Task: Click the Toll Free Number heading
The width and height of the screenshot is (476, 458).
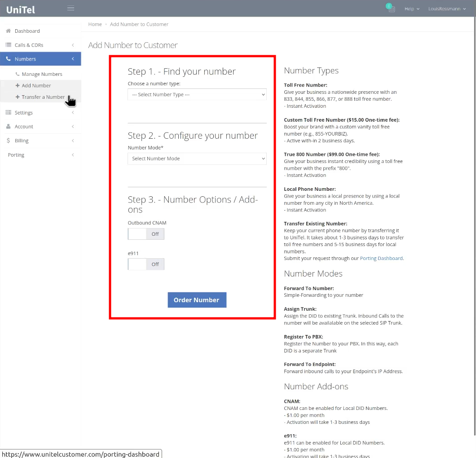Action: coord(305,85)
